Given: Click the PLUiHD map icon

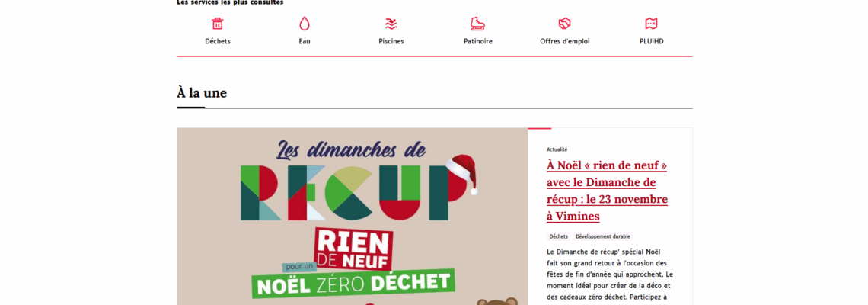Looking at the screenshot, I should pos(651,24).
